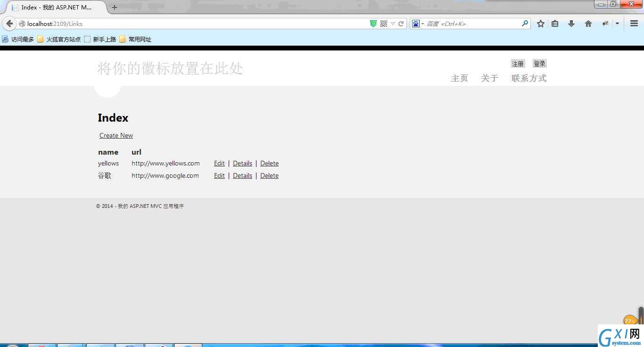Viewport: 644px width, 347px height.
Task: Delete the yellows row
Action: 269,163
